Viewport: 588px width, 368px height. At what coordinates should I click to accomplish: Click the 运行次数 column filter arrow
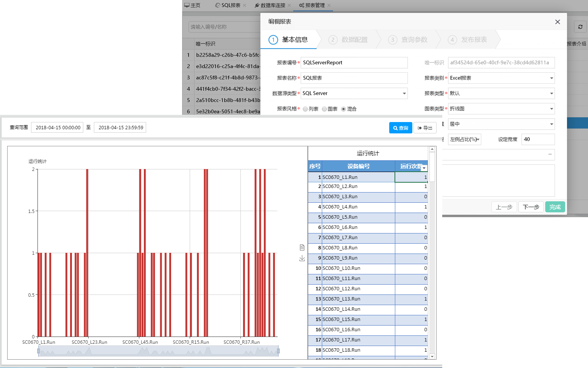pyautogui.click(x=424, y=168)
